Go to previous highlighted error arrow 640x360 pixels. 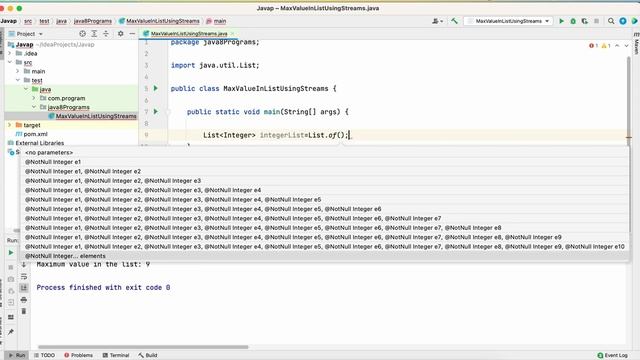(617, 46)
